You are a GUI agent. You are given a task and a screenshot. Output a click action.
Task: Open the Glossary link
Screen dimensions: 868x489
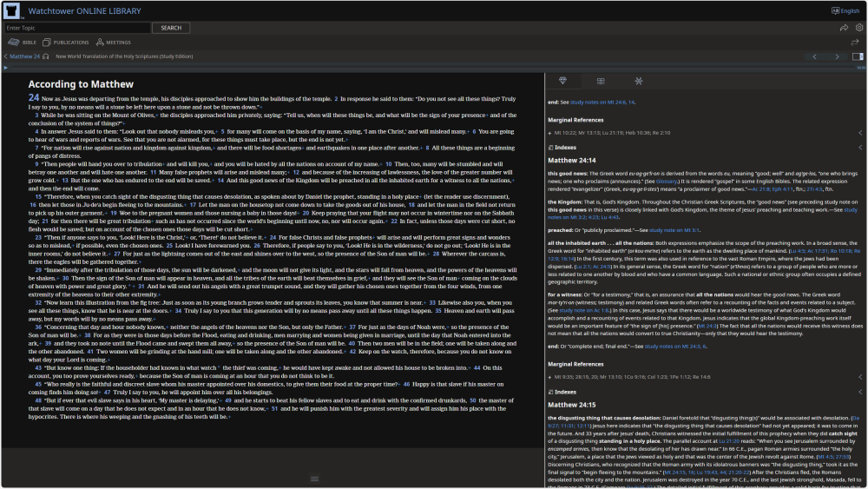point(666,181)
